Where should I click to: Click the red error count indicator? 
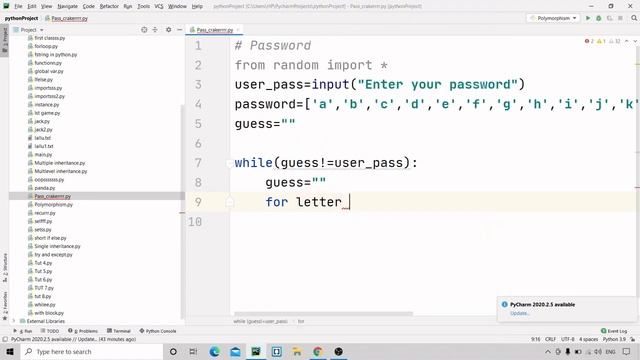pos(589,41)
